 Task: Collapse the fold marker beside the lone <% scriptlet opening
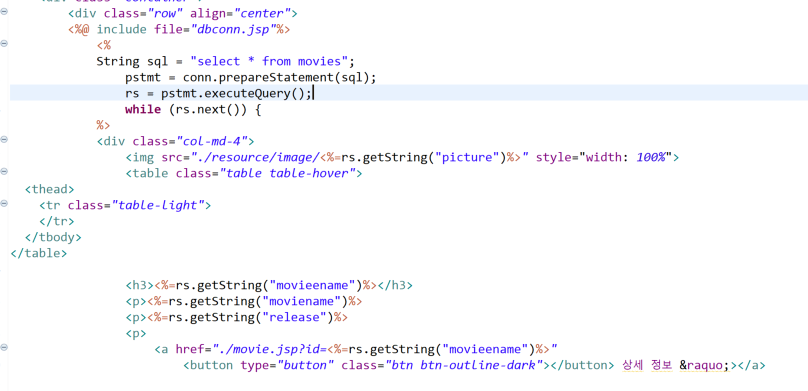tap(4, 44)
